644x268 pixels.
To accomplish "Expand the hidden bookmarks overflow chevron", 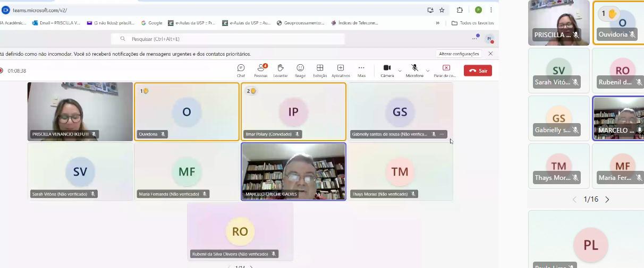I will 438,23.
